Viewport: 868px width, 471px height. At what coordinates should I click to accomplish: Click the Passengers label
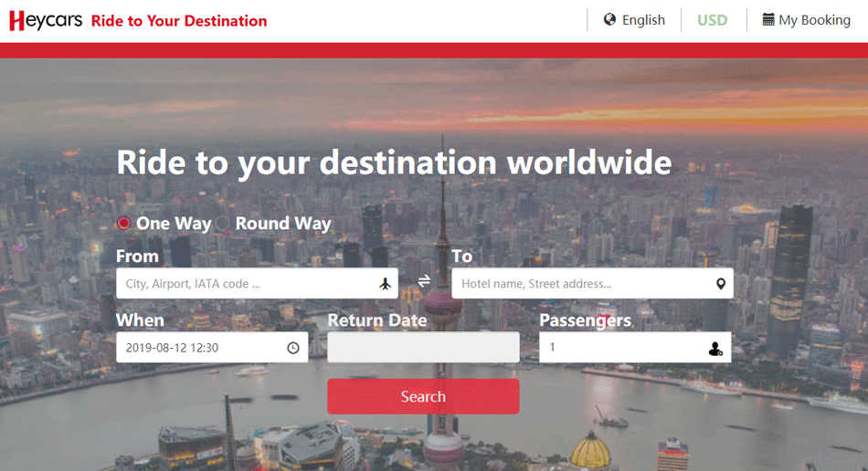pos(585,320)
